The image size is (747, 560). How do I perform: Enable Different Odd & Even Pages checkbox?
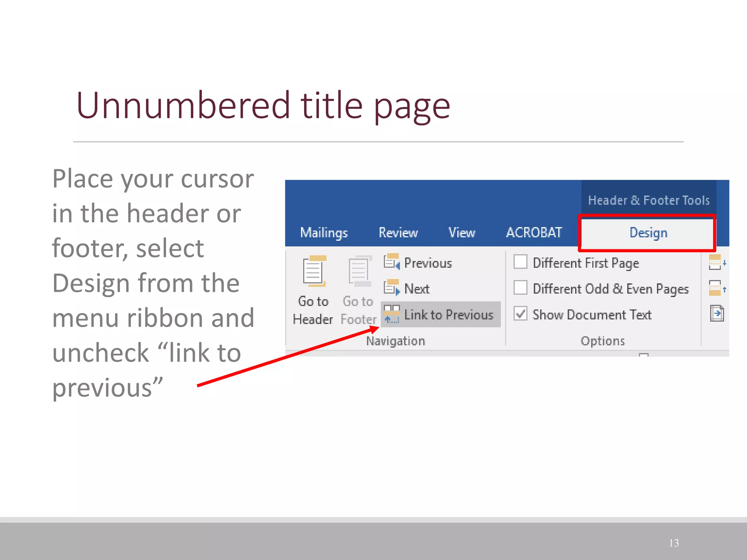coord(520,287)
